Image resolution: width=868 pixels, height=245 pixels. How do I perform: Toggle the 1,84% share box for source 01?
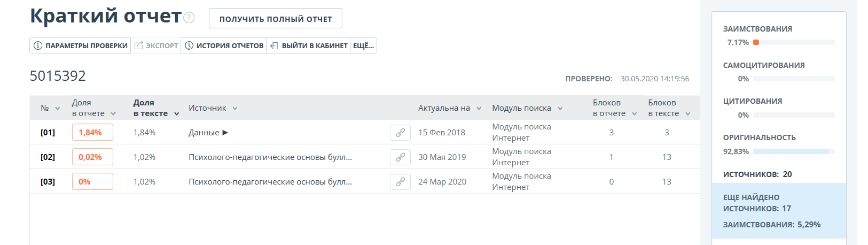(x=92, y=133)
